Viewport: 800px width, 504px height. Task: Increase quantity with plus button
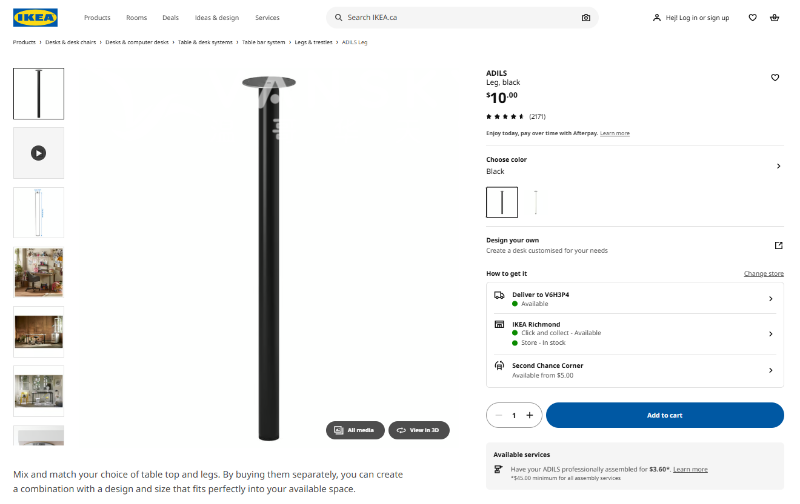[529, 415]
